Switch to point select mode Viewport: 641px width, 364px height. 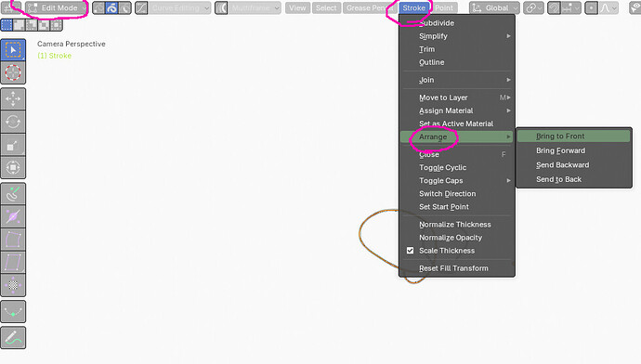pyautogui.click(x=98, y=7)
